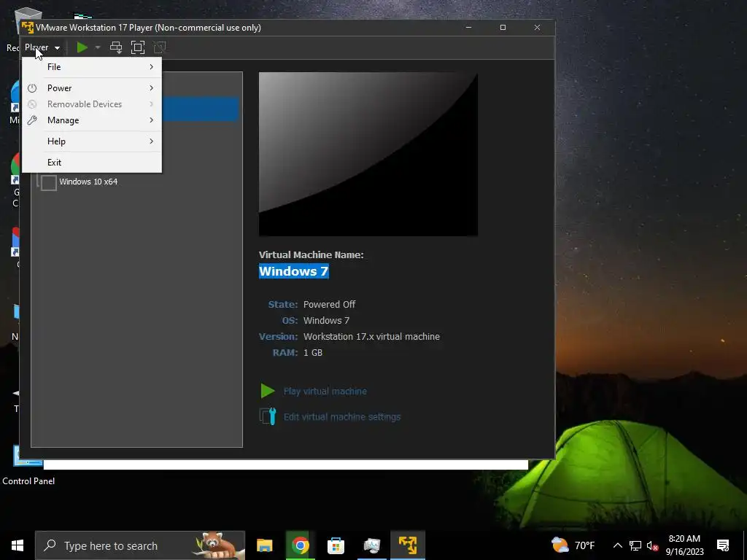
Task: Open Edit virtual machine settings link
Action: point(342,417)
